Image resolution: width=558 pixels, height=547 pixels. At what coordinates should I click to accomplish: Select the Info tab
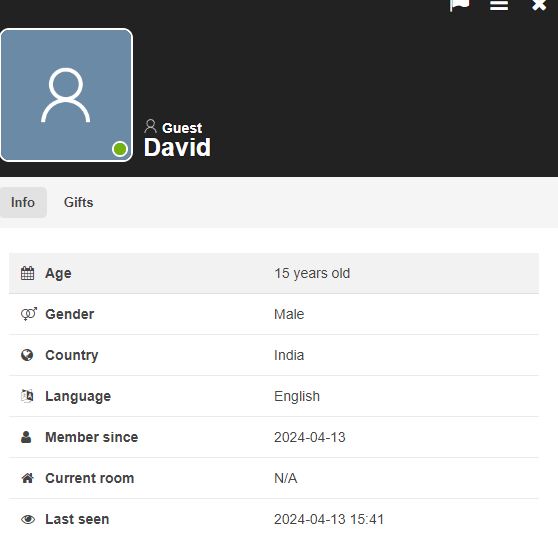(x=23, y=202)
